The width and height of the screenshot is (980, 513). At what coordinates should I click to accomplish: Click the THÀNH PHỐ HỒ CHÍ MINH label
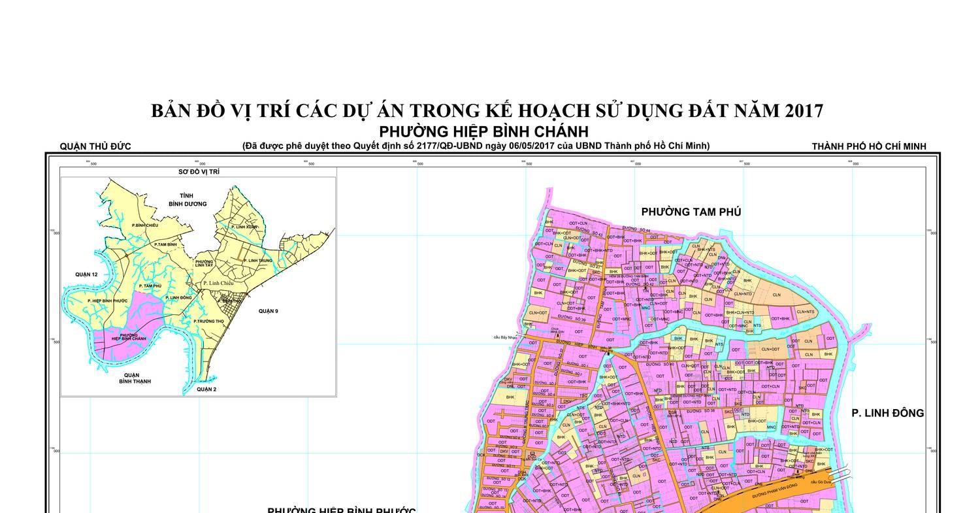[x=868, y=146]
